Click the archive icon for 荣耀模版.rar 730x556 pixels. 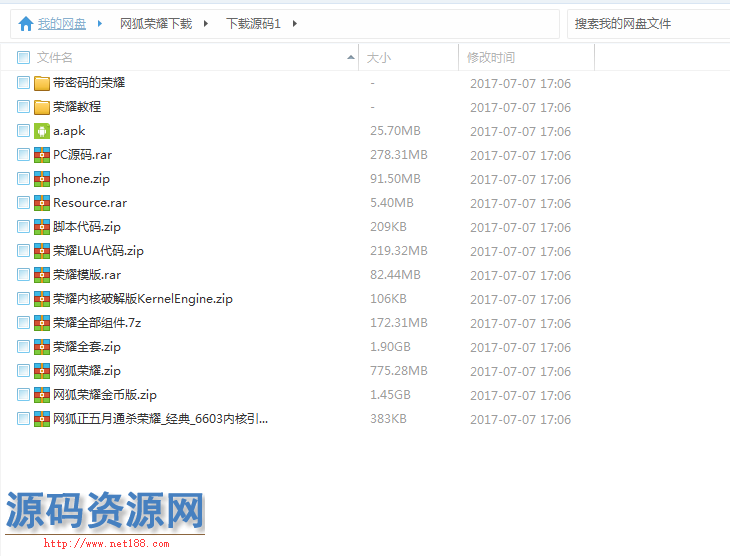42,275
